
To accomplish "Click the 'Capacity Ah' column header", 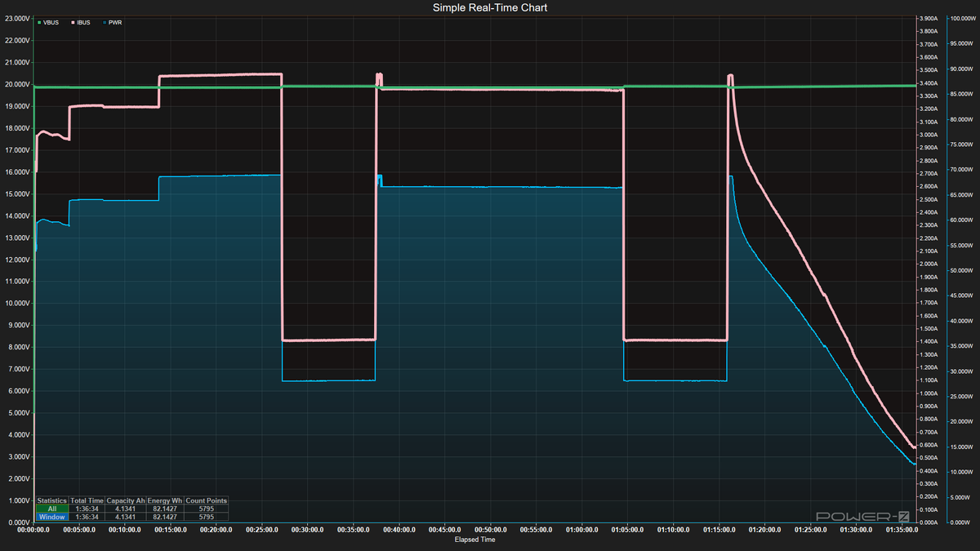I will click(x=126, y=500).
